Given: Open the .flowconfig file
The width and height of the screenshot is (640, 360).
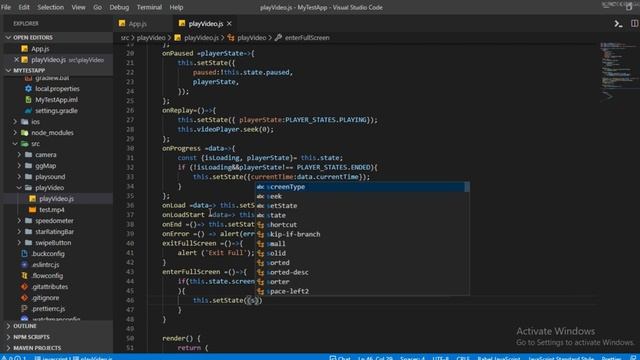Looking at the screenshot, I should point(47,276).
